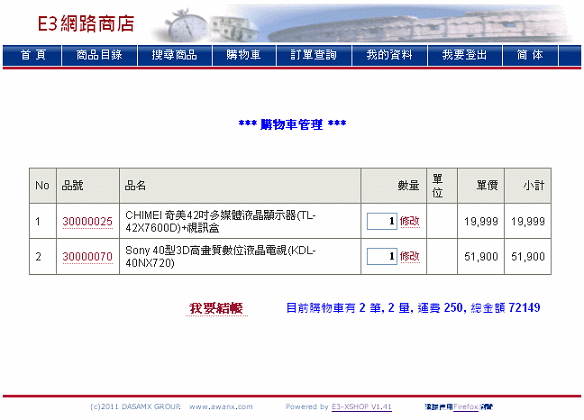
Task: Click 修改 for the CHIMEI item
Action: click(410, 221)
